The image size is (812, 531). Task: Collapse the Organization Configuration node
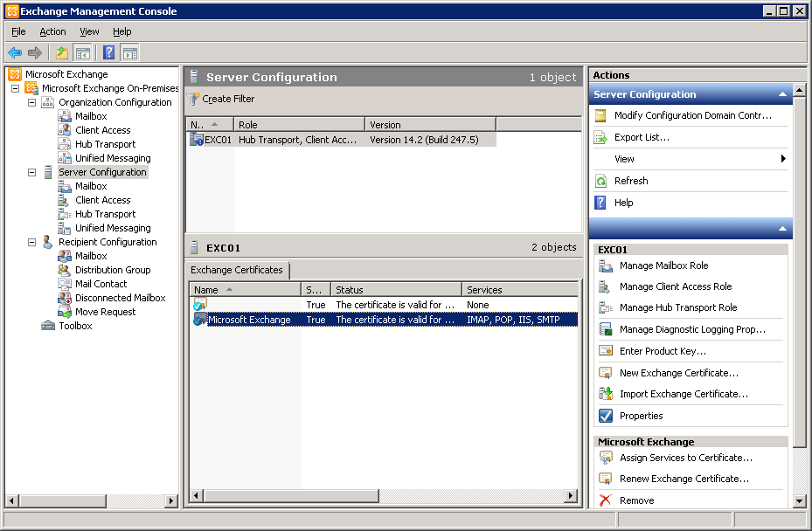[x=32, y=102]
